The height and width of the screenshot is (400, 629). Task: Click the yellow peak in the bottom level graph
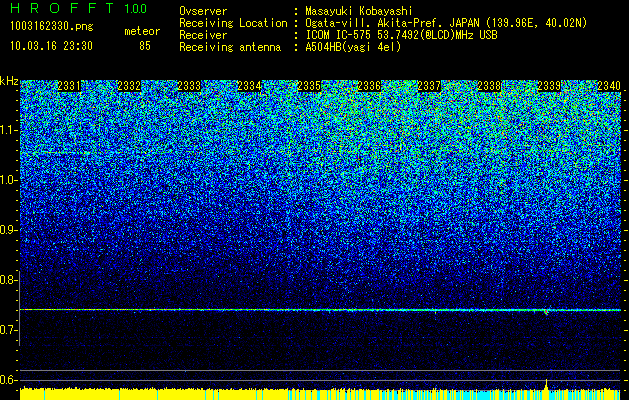546,384
